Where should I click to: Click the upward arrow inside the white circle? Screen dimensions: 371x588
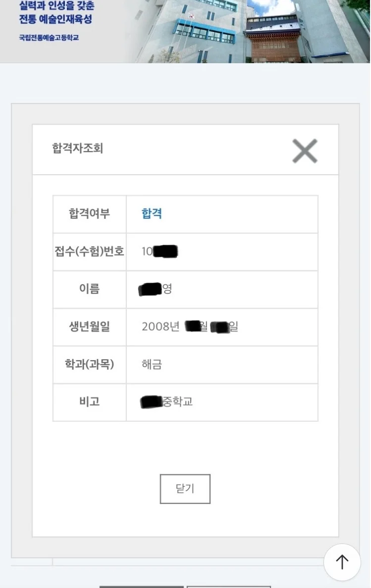pos(342,562)
